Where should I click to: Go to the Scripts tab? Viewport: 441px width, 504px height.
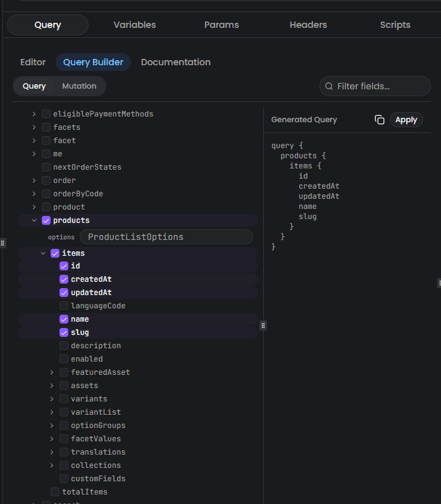pos(395,25)
